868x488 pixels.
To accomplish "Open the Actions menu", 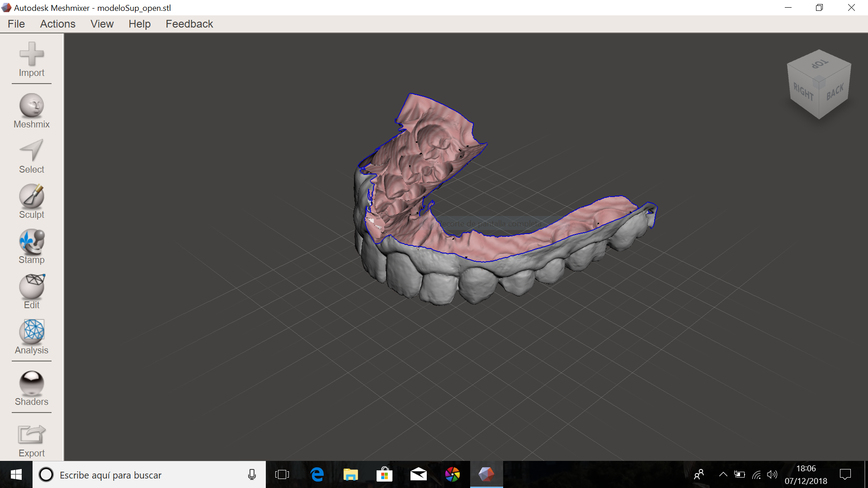I will [x=57, y=24].
